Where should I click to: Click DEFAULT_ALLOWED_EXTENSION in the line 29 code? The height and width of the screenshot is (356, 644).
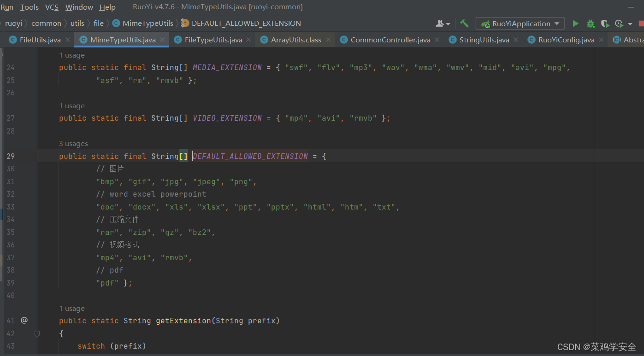pyautogui.click(x=250, y=156)
